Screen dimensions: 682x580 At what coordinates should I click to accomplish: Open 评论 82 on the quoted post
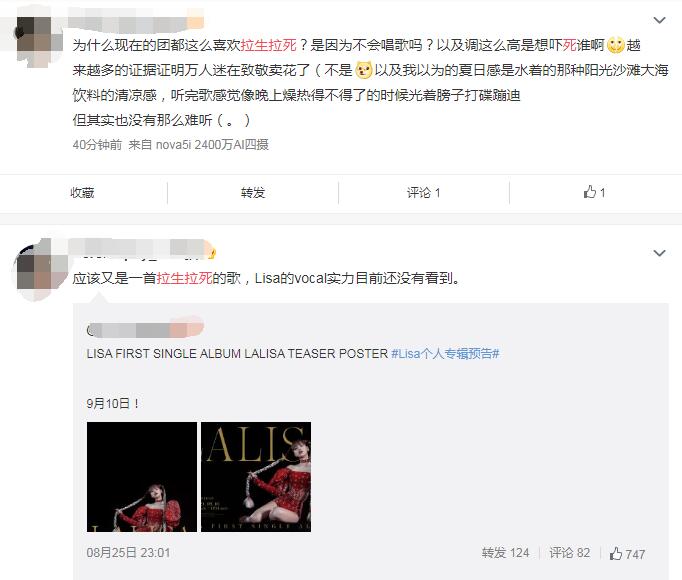569,553
